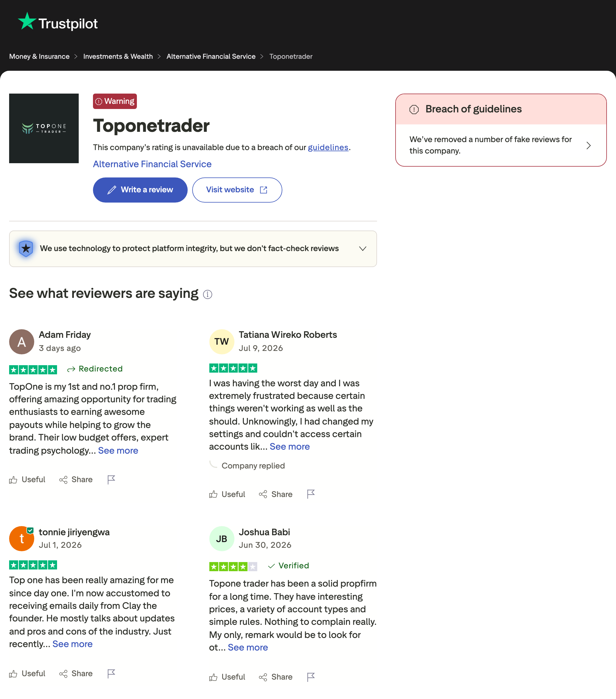Click the shield star integrity icon
This screenshot has width=616, height=699.
(26, 249)
